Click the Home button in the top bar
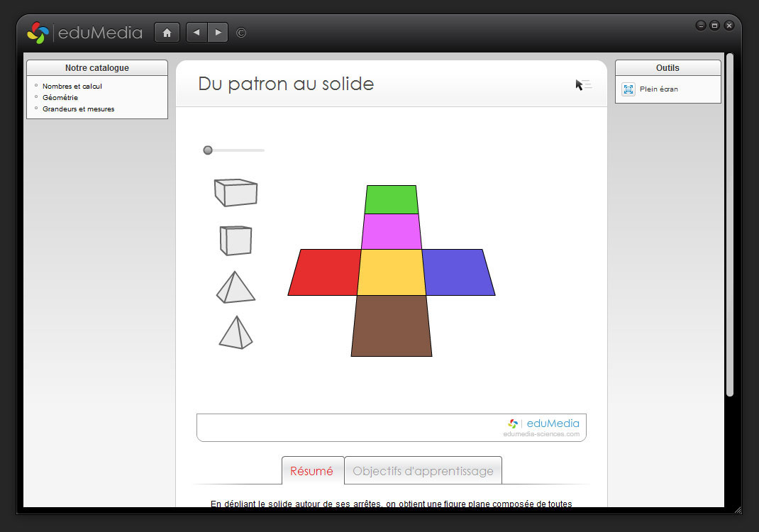The height and width of the screenshot is (532, 759). (167, 33)
